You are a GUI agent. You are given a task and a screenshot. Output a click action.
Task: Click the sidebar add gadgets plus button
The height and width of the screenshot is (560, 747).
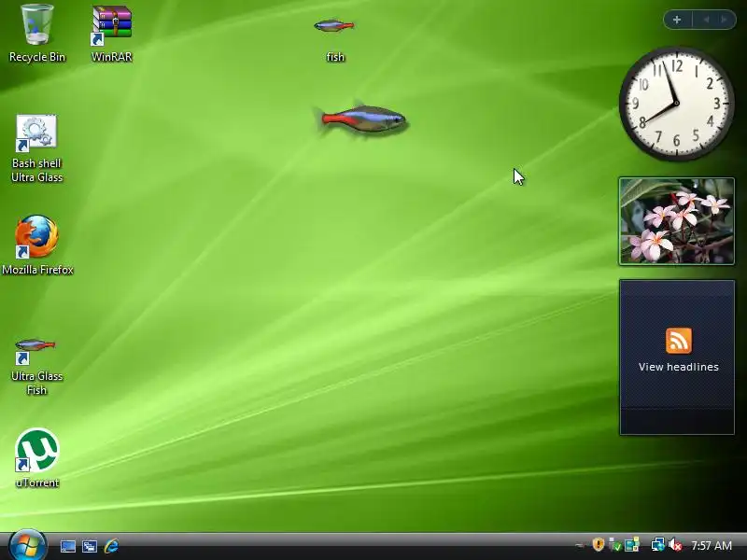(677, 20)
